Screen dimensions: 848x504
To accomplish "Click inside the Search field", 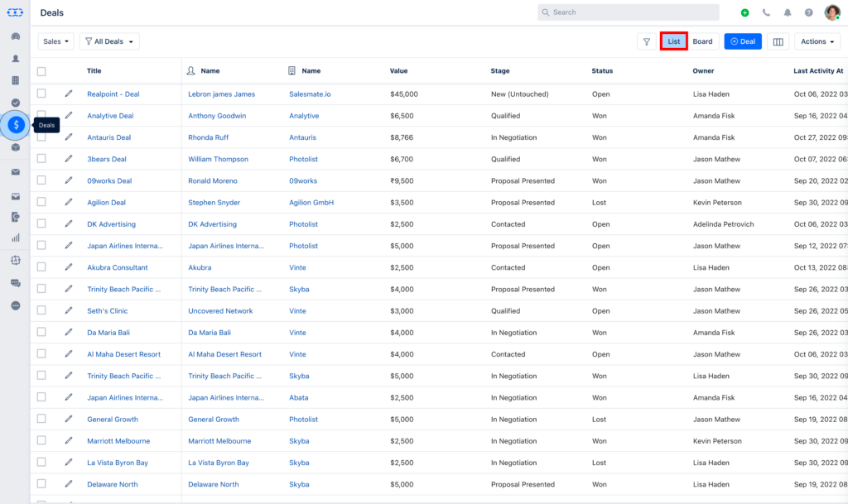I will (628, 12).
